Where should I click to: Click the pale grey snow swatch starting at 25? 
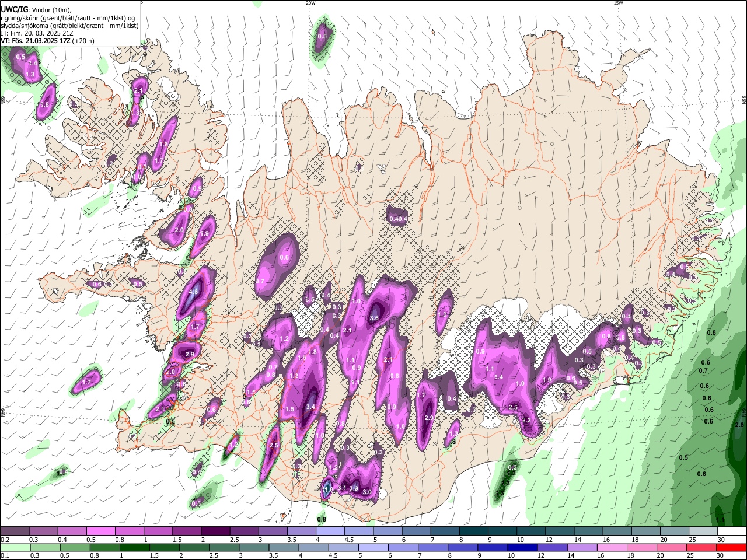704,531
